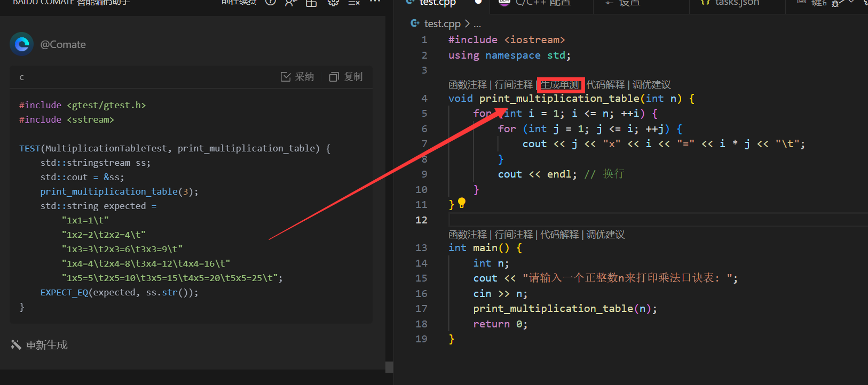Viewport: 868px width, 385px height.
Task: Click 代码解释 above the main function
Action: point(559,235)
